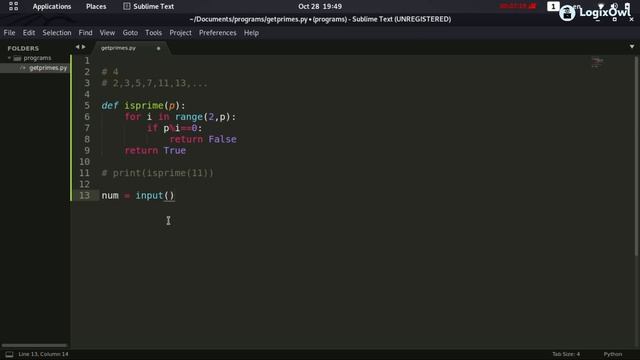Image resolution: width=640 pixels, height=360 pixels.
Task: Open the Find menu
Action: tap(85, 33)
